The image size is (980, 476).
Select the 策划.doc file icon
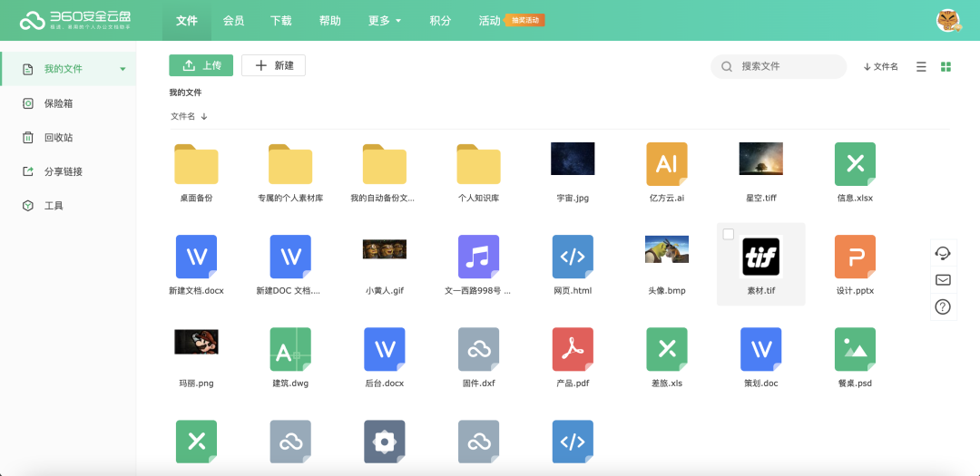tap(760, 349)
